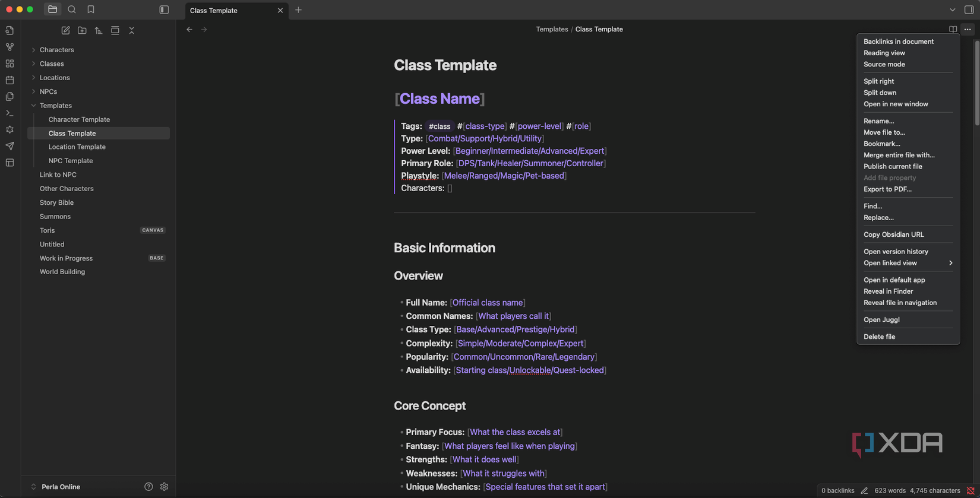Toggle the left sidebar
Viewport: 980px width, 498px height.
click(164, 9)
